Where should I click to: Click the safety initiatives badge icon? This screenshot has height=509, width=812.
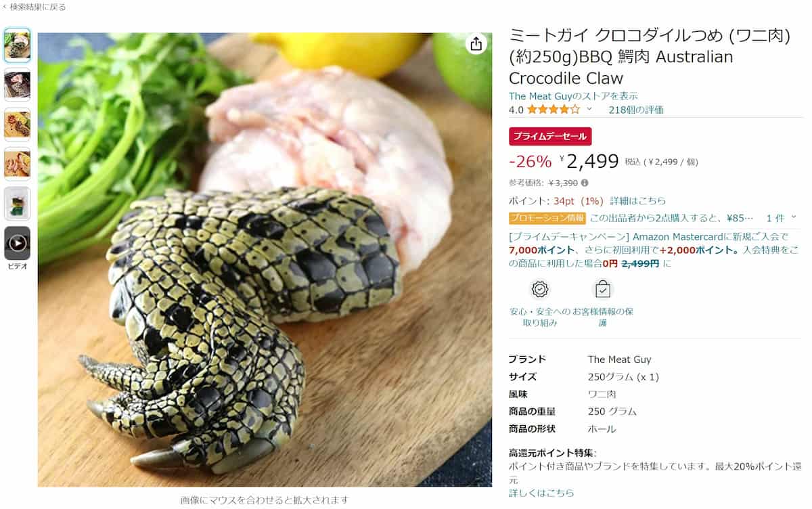539,290
